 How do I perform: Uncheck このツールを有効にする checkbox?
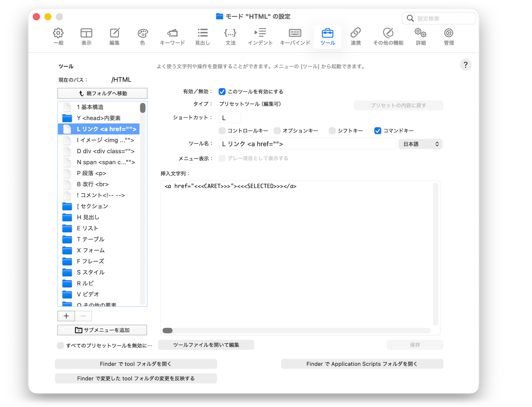222,92
